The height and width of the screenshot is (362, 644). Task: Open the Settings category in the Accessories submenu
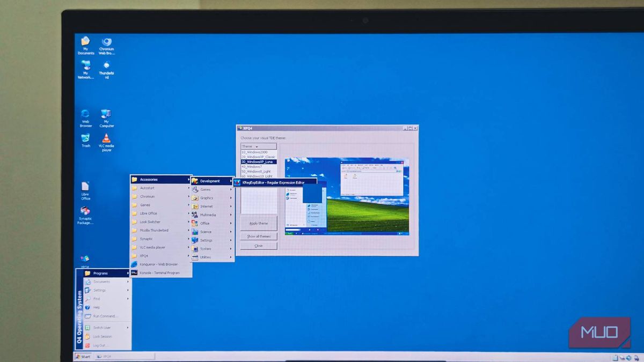coord(213,240)
